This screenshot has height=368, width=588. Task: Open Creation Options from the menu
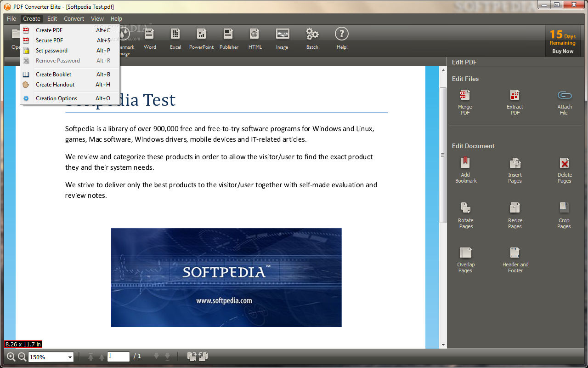(70, 98)
